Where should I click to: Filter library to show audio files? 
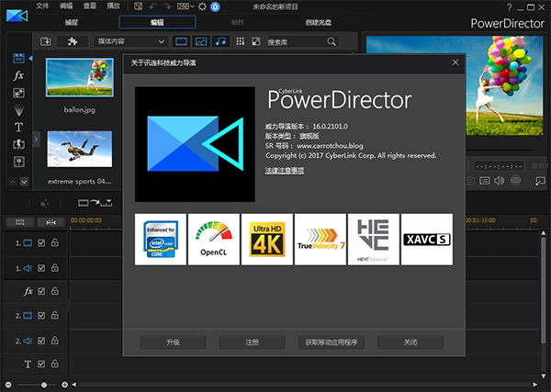pyautogui.click(x=220, y=41)
